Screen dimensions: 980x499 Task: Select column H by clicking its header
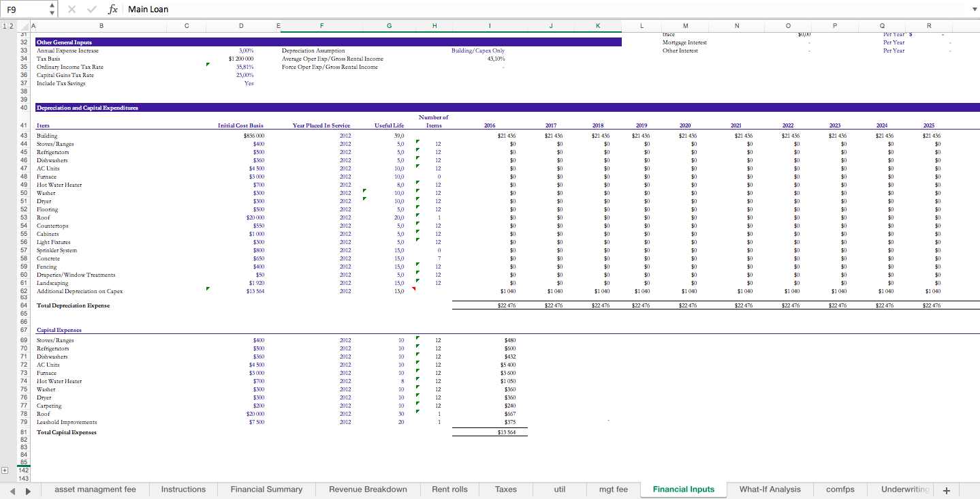click(x=434, y=25)
